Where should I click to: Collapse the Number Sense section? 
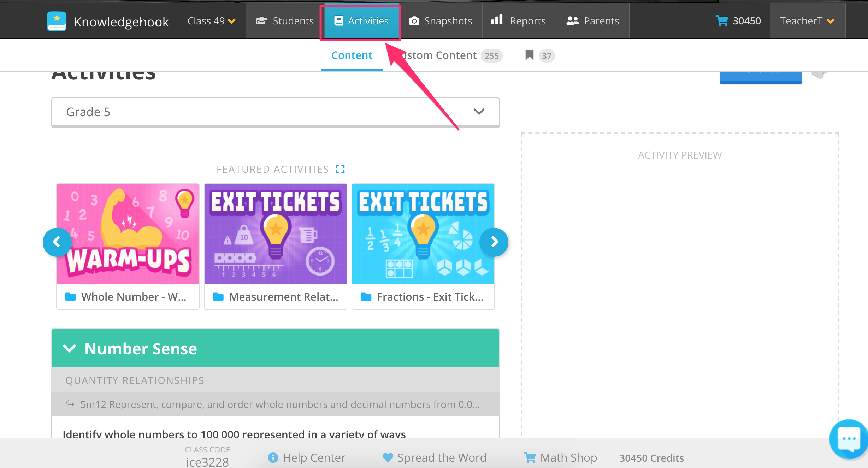pyautogui.click(x=70, y=349)
